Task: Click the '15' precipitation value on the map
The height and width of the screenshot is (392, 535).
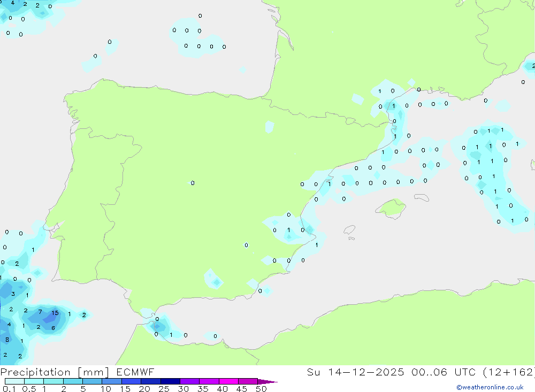Action: tap(55, 313)
